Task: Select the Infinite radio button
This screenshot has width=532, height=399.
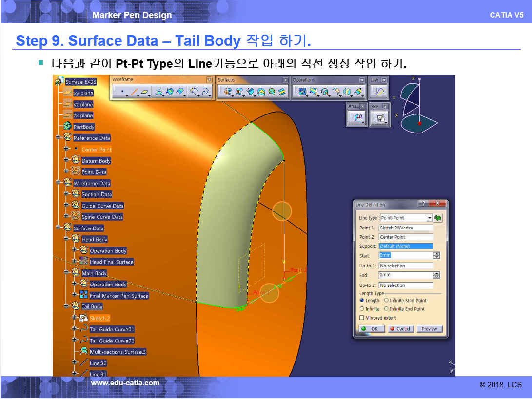Action: click(x=362, y=309)
